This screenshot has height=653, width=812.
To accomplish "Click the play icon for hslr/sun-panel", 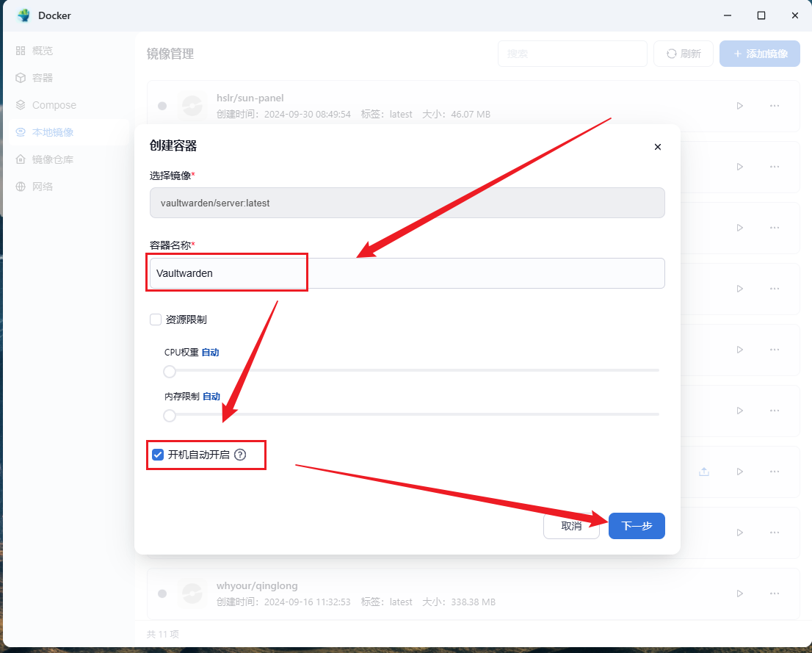I will click(x=739, y=106).
